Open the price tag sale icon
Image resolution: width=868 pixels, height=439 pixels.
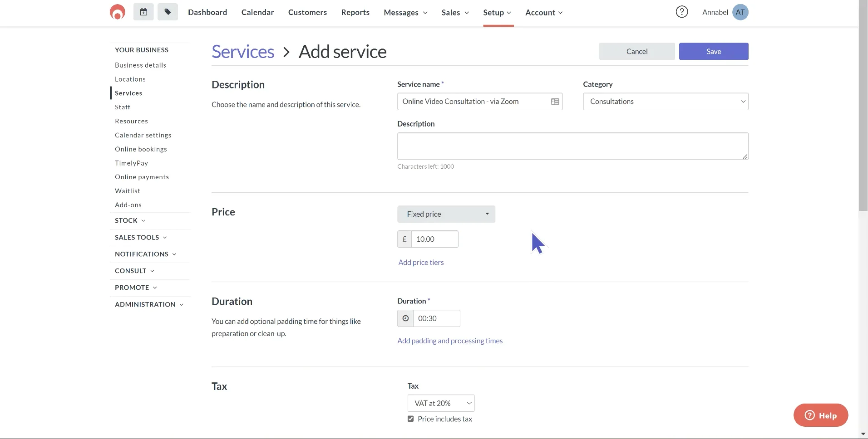coord(168,12)
